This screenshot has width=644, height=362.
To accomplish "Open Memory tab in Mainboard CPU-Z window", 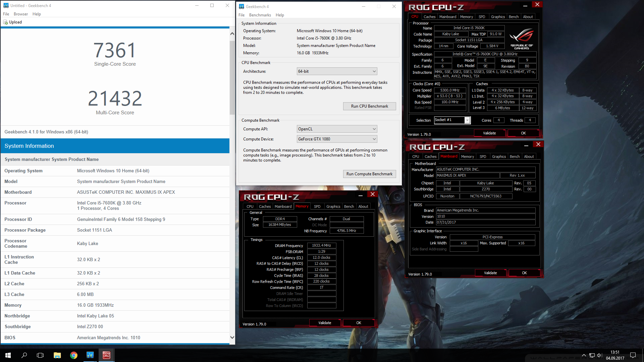I will (468, 157).
